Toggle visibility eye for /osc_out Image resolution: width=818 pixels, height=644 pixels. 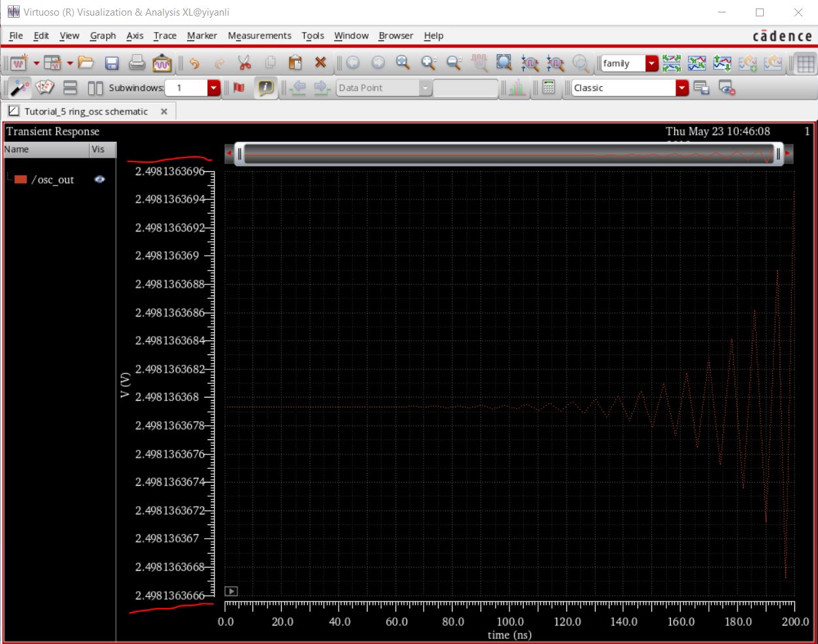(x=99, y=179)
